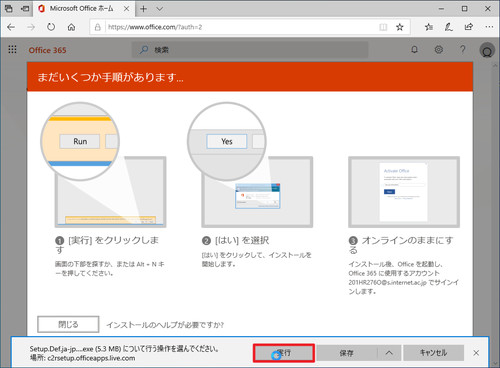Select the Microsoft Office ホーム tab
This screenshot has width=500, height=368.
(81, 9)
